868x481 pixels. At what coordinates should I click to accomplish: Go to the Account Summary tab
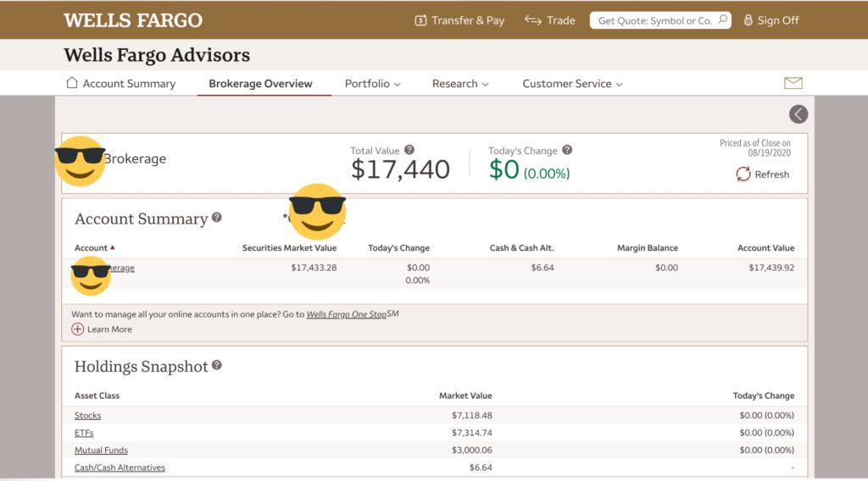(120, 84)
